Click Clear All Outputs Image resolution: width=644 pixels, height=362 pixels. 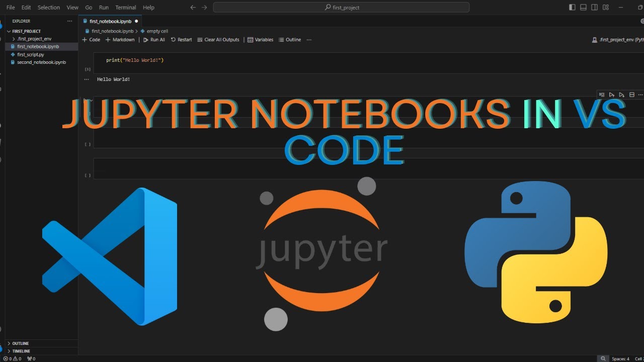pos(218,40)
